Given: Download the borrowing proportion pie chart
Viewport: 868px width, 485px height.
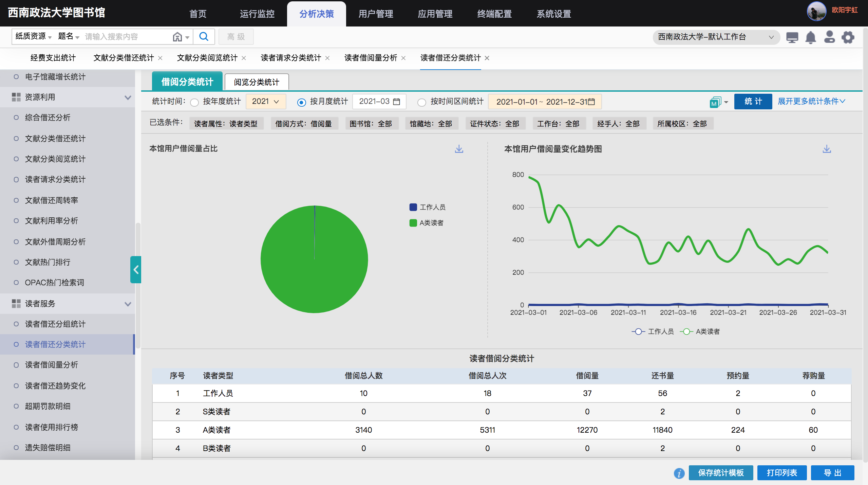Looking at the screenshot, I should coord(459,149).
